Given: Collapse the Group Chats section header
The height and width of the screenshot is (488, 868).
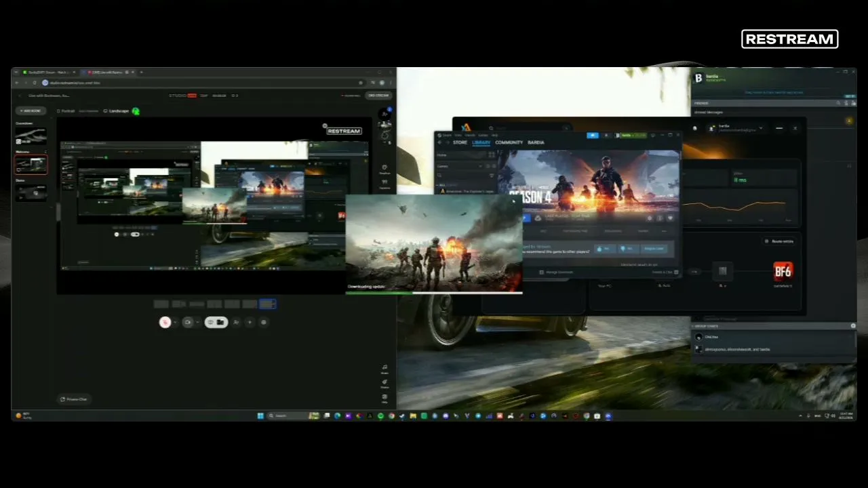Looking at the screenshot, I should click(706, 326).
